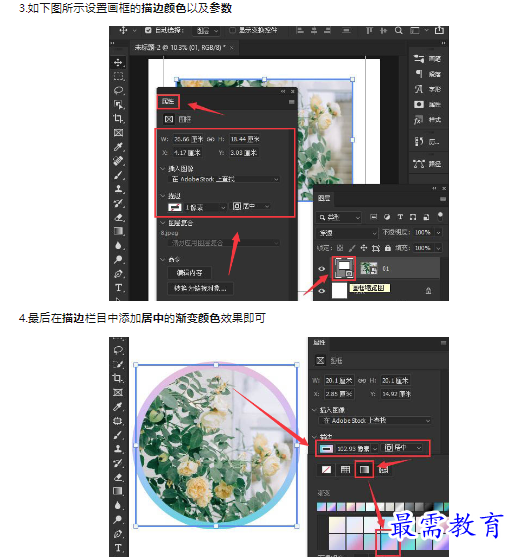Collapse the Insert Image section in step 3 panel

point(163,168)
